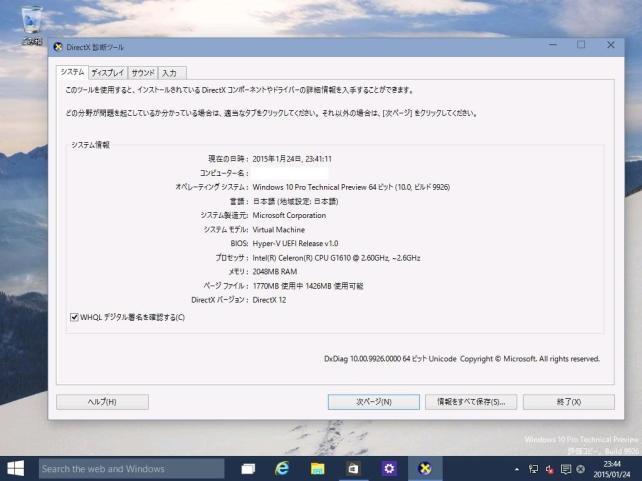Viewport: 642px width, 481px height.
Task: Click the language value 日本語 (地域設定: 日本語)
Action: coord(295,201)
